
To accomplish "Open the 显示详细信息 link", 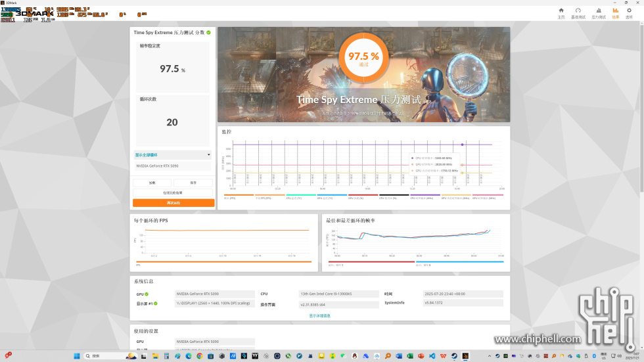I will (320, 315).
